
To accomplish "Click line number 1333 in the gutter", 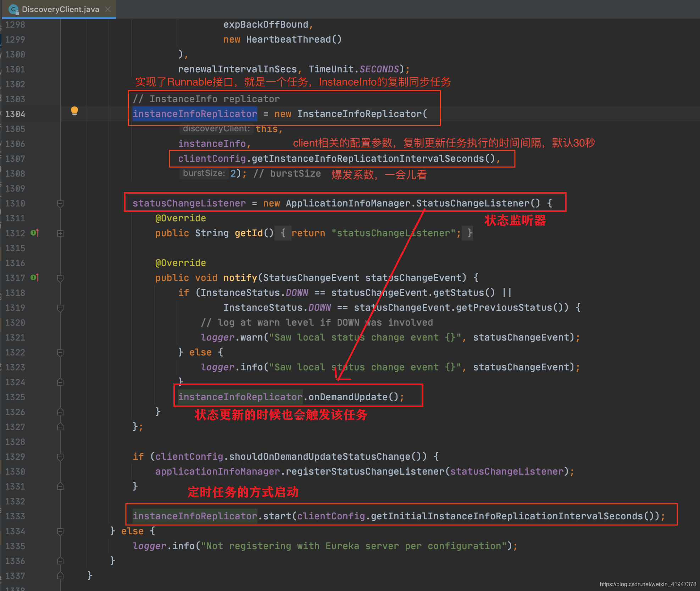I will [15, 516].
